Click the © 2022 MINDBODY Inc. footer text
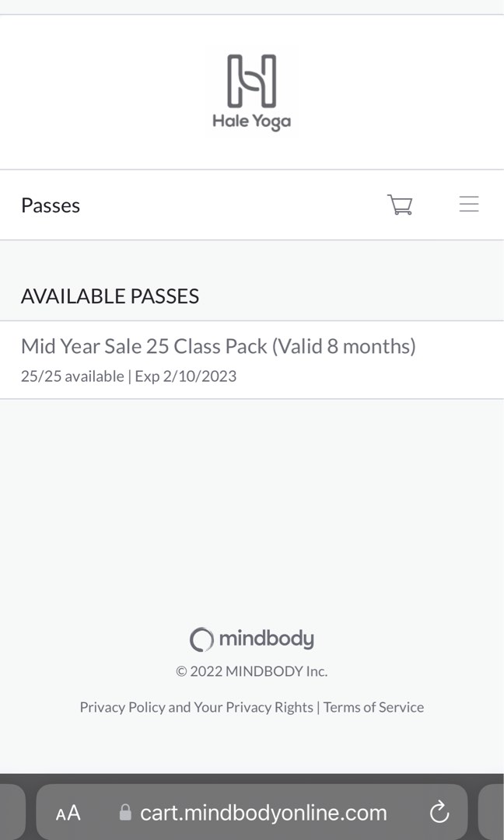Screen dimensions: 504x840 [x=251, y=670]
